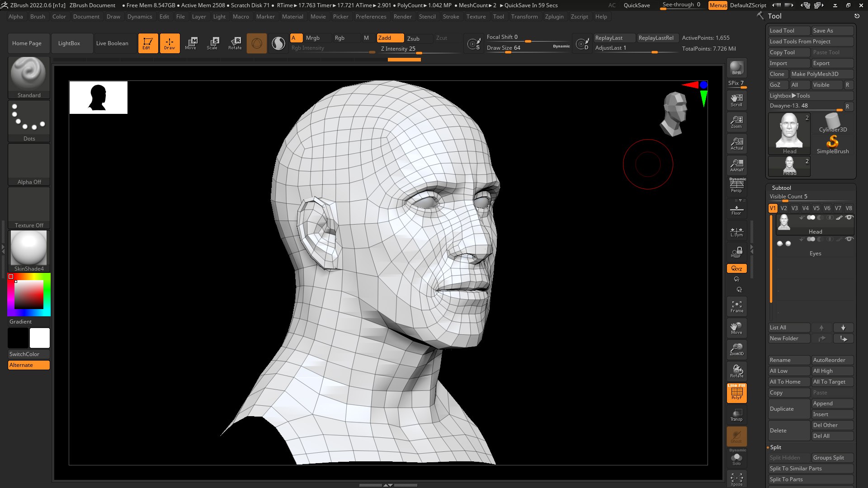Toggle Perspective view button
Screen dimensions: 868x488
click(x=736, y=185)
